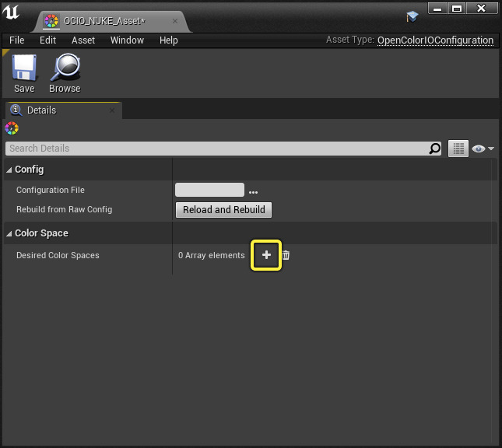Screen dimensions: 502x448
Task: Click the search magnifier in Search Details
Action: click(435, 149)
